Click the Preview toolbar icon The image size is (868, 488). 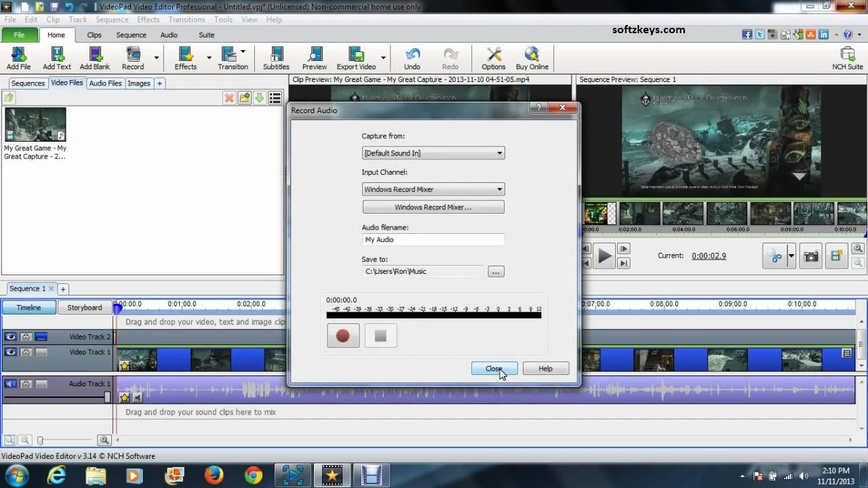point(314,58)
